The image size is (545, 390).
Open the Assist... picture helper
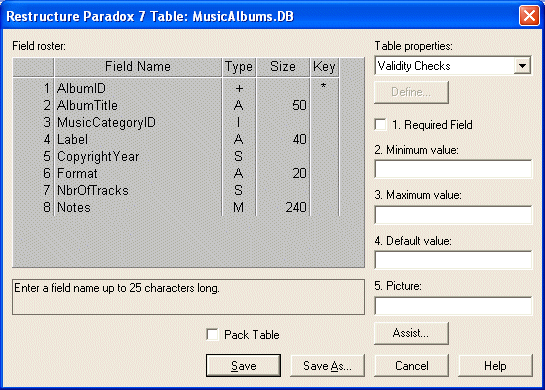(411, 333)
